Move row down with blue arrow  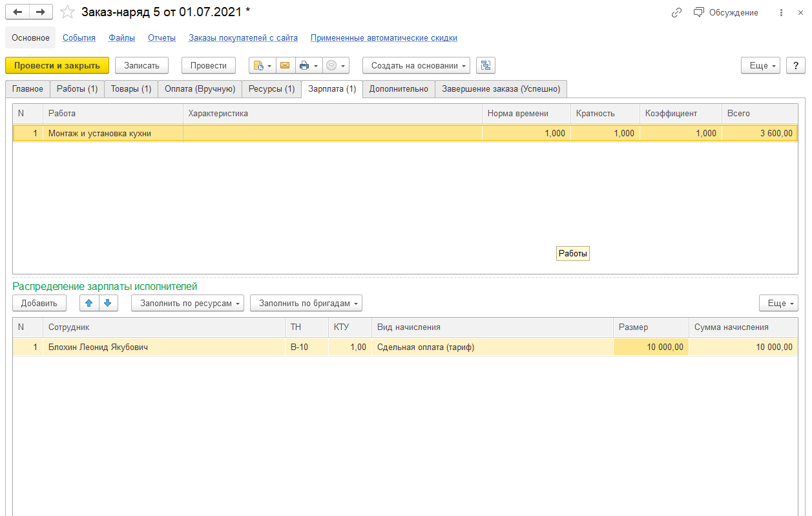pyautogui.click(x=108, y=303)
